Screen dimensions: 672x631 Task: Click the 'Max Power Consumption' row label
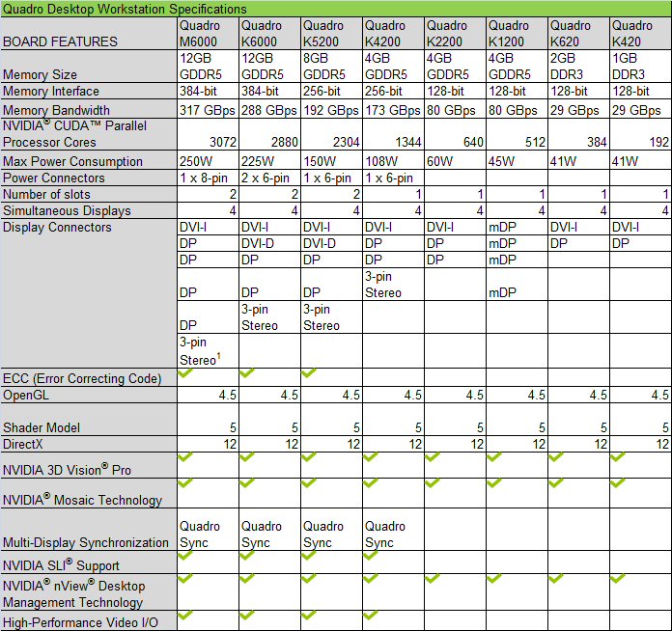point(72,161)
